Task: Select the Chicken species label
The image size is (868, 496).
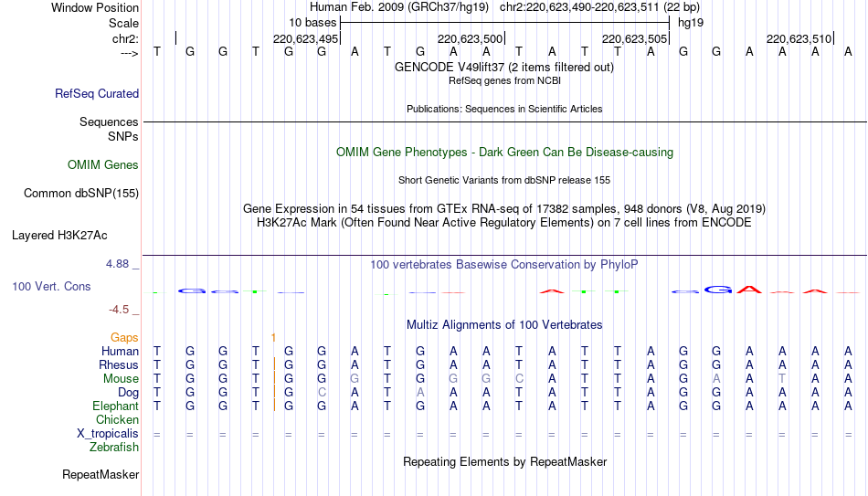Action: coord(117,419)
